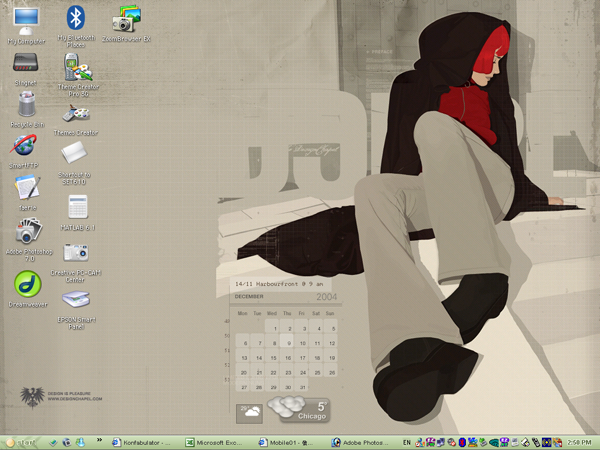Open the Recycle Bin

click(27, 110)
